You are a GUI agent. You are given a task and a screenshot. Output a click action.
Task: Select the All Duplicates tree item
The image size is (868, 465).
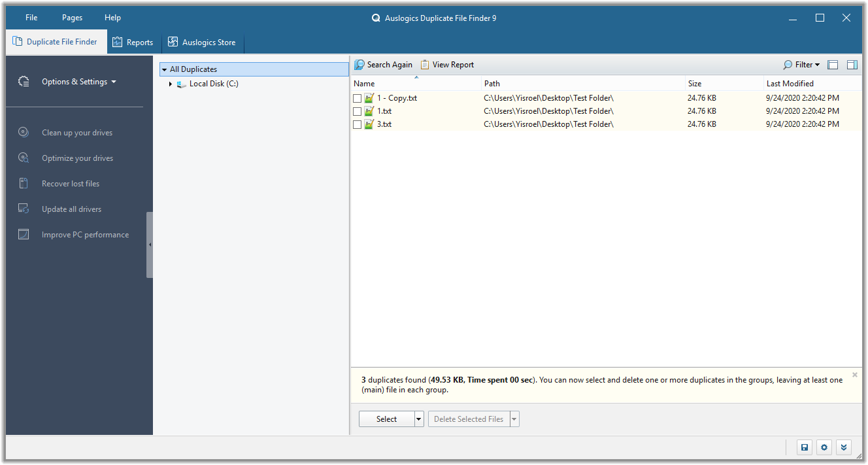(254, 69)
